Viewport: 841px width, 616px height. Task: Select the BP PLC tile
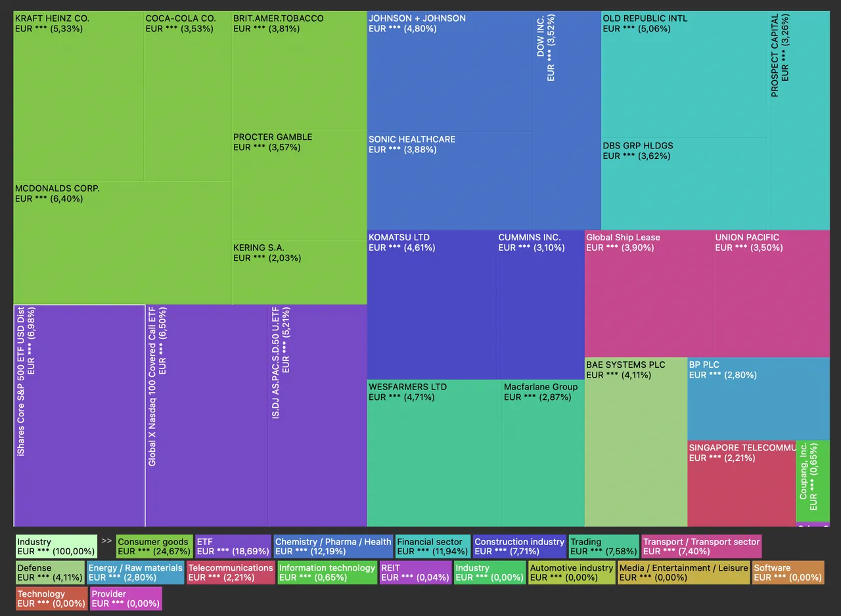click(758, 399)
